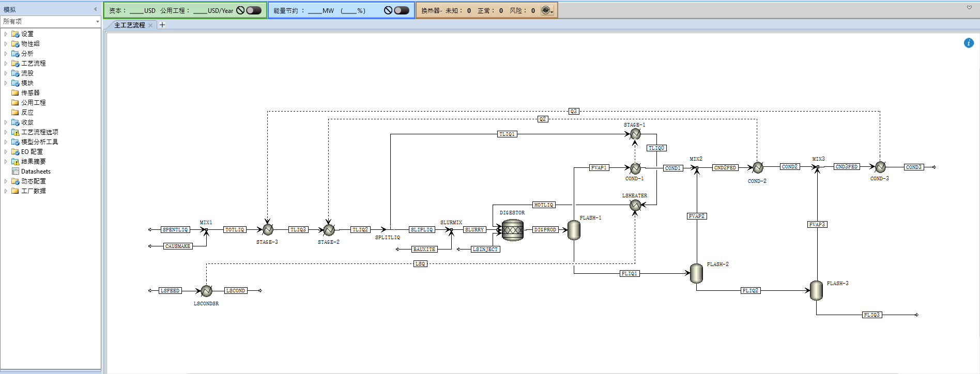Click the Datasheets sheet icon
This screenshot has height=374, width=980.
point(16,172)
